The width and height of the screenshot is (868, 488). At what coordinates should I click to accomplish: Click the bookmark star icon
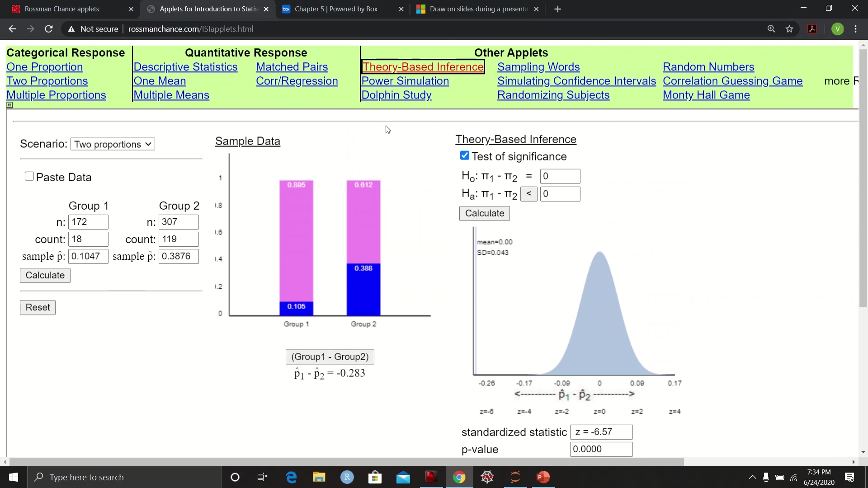coord(789,29)
